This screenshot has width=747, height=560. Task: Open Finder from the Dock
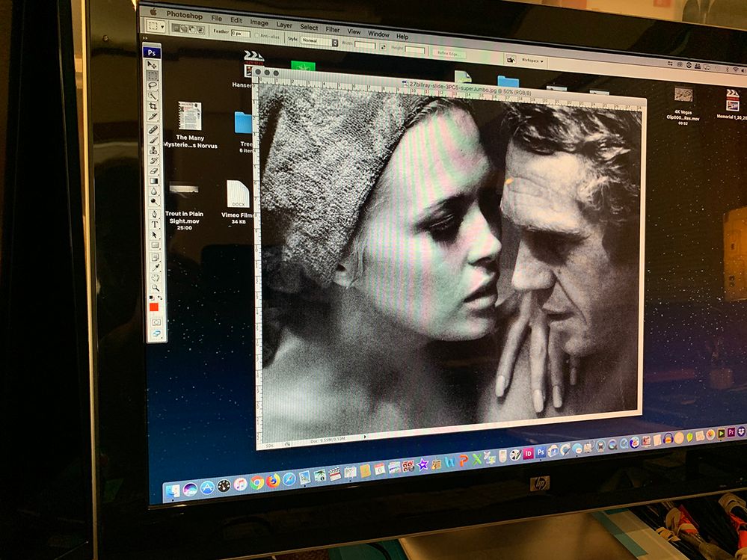point(172,491)
